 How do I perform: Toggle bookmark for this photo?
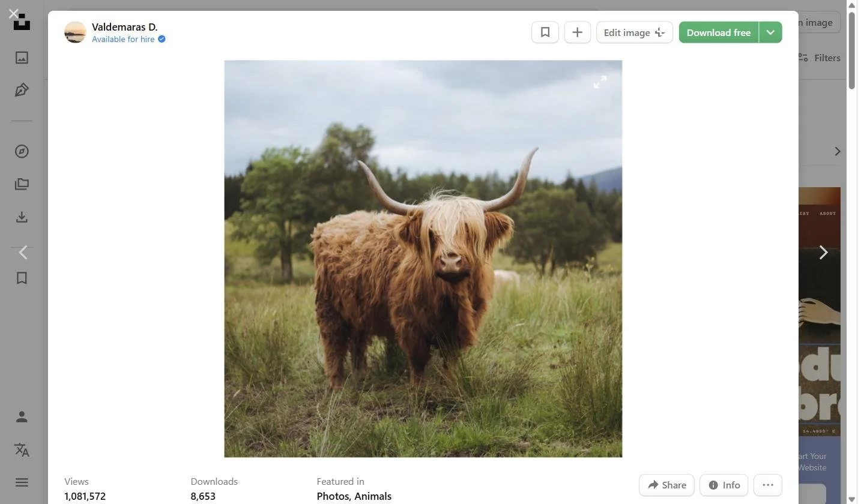click(545, 32)
